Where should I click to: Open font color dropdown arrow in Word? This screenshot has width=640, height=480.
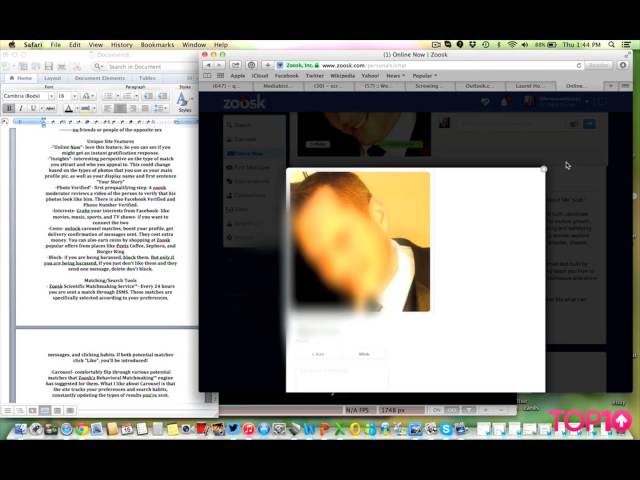tap(77, 108)
